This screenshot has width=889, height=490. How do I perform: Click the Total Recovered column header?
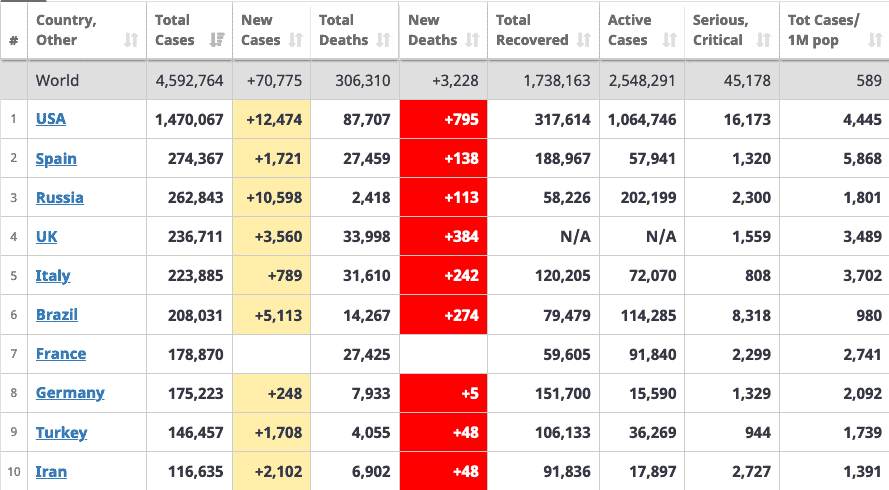(544, 30)
